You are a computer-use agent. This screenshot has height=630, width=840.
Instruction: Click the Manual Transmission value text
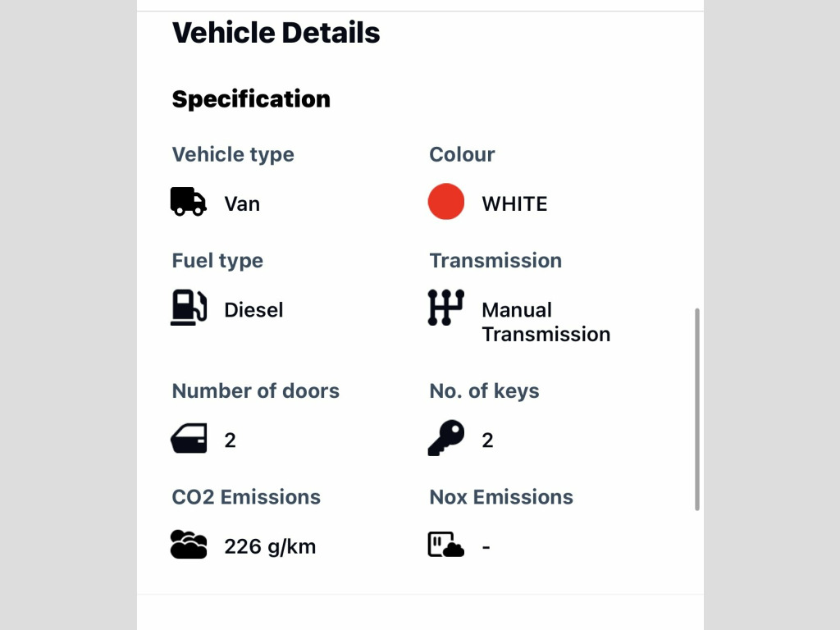pos(546,322)
